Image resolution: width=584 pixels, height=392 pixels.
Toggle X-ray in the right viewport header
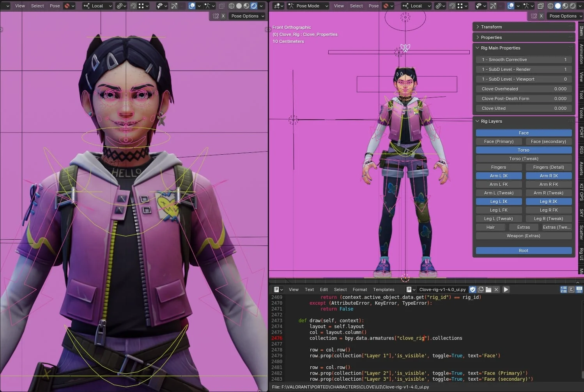click(x=541, y=6)
